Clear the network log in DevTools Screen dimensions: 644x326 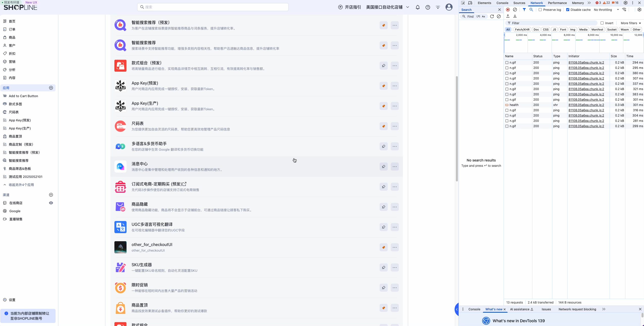point(515,10)
